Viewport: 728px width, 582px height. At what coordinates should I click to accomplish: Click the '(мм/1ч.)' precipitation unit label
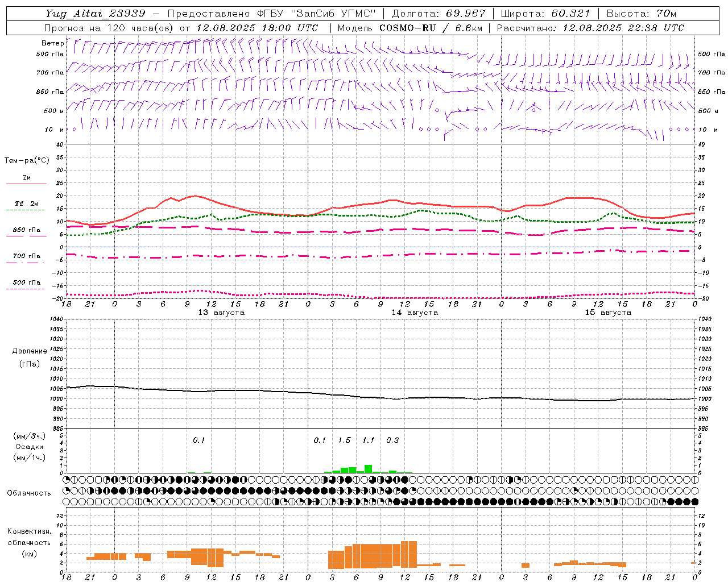(30, 458)
